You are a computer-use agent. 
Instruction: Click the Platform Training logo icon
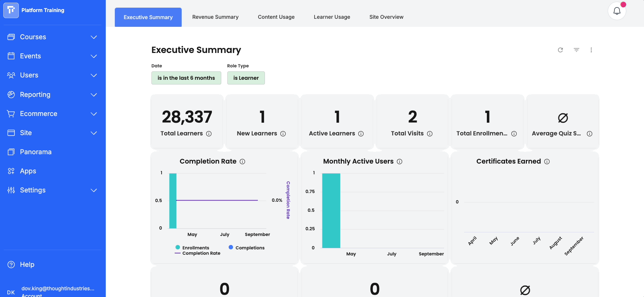[x=11, y=10]
